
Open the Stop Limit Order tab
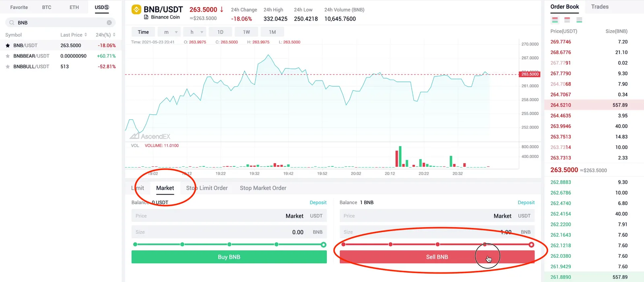[207, 188]
